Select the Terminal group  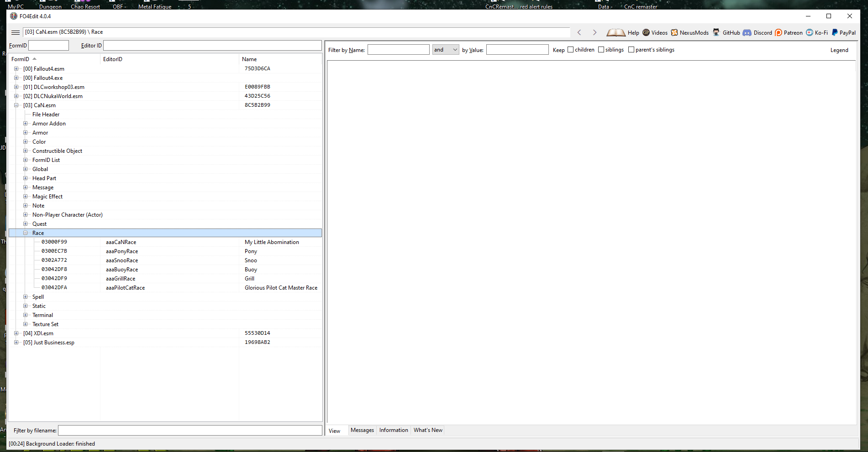pyautogui.click(x=42, y=315)
